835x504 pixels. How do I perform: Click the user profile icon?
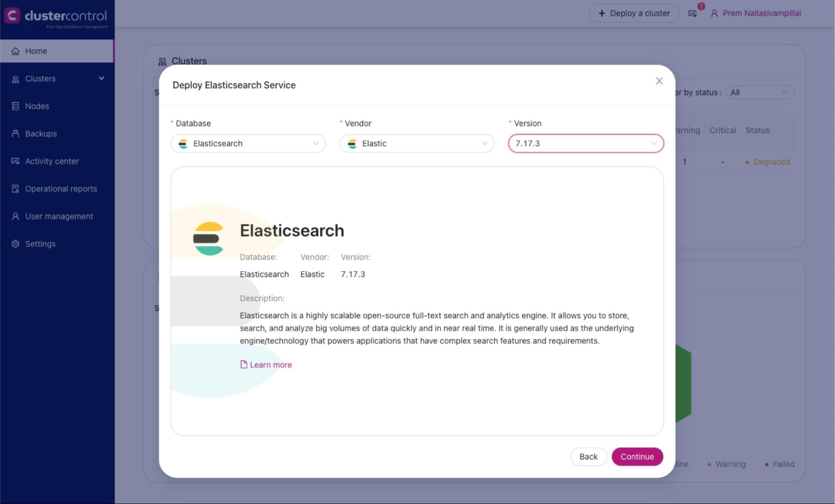pos(715,13)
